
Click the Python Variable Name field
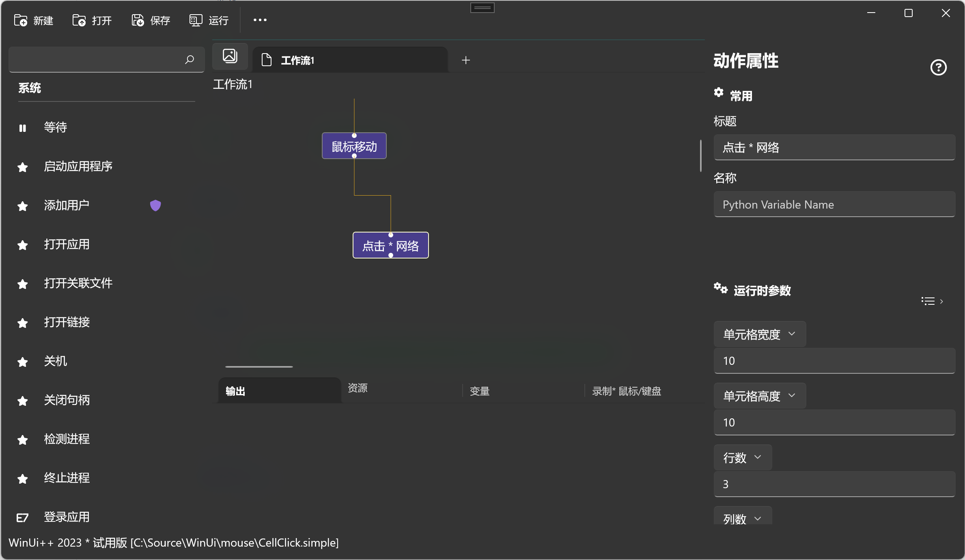coord(834,205)
